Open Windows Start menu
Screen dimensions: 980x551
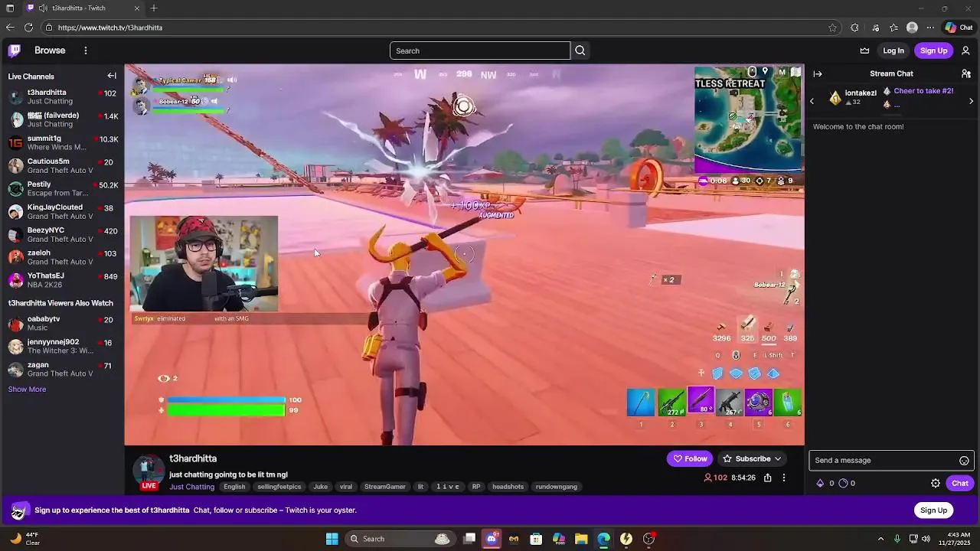coord(332,539)
